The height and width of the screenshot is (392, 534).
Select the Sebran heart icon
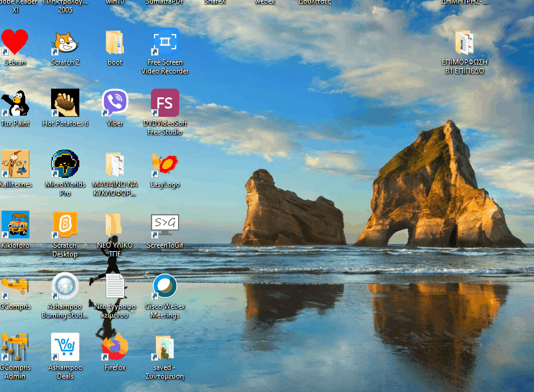[15, 43]
